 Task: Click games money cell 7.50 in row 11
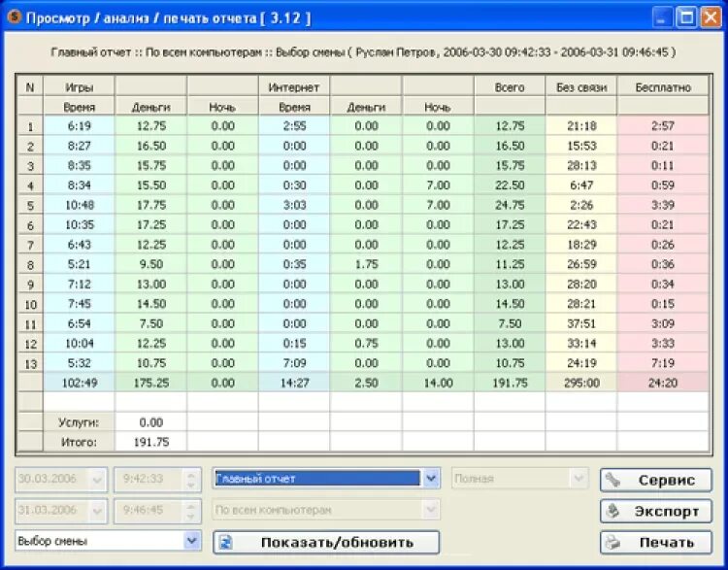click(x=150, y=323)
